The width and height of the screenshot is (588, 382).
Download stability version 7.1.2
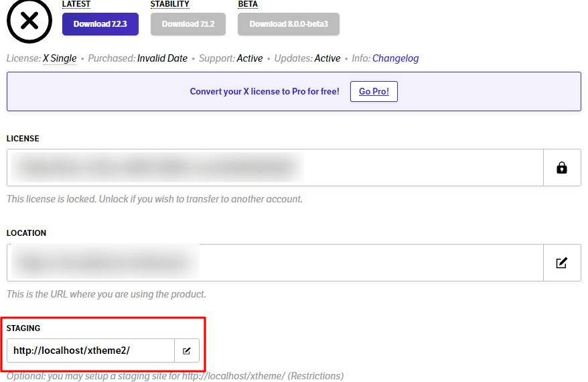(x=188, y=24)
